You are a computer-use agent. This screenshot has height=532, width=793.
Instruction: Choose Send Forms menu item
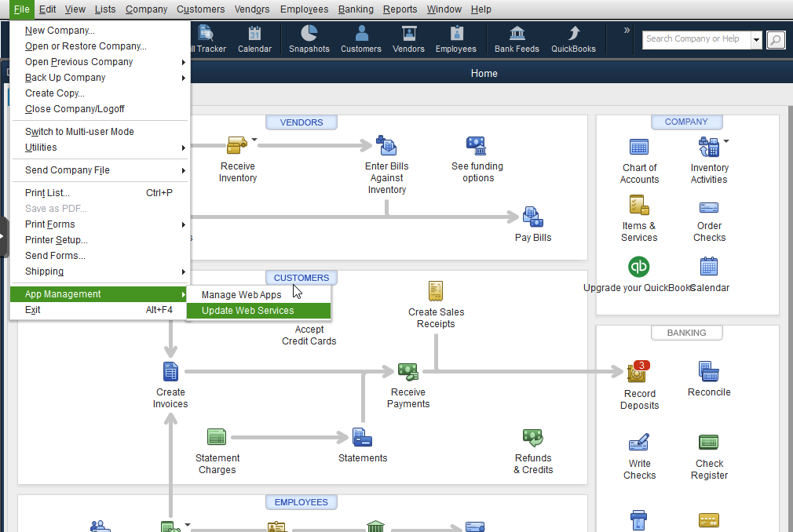[x=100, y=256]
